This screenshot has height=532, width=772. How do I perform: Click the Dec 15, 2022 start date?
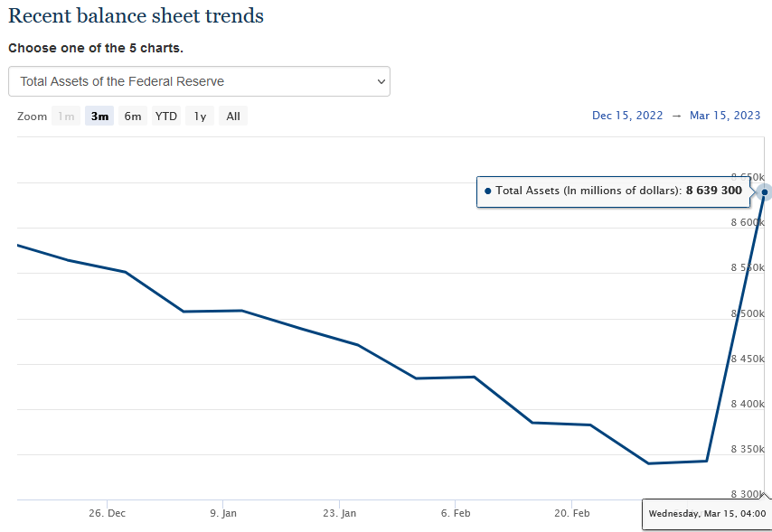tap(627, 115)
